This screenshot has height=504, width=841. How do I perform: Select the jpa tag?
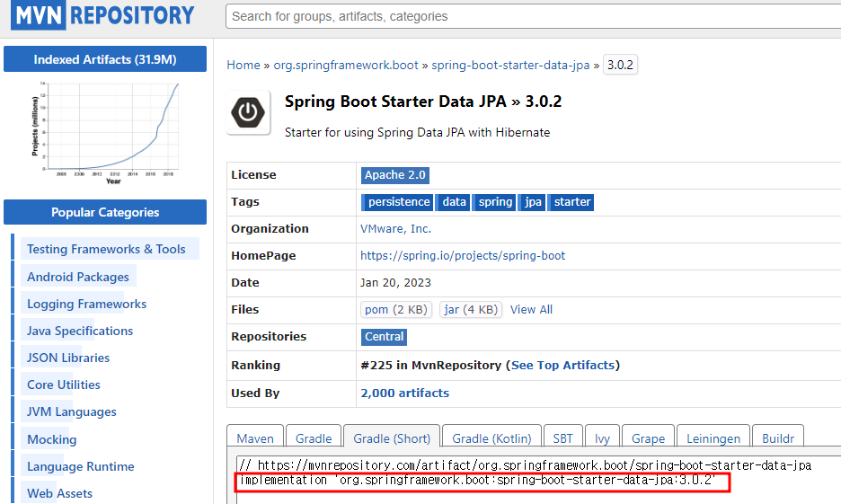point(532,202)
